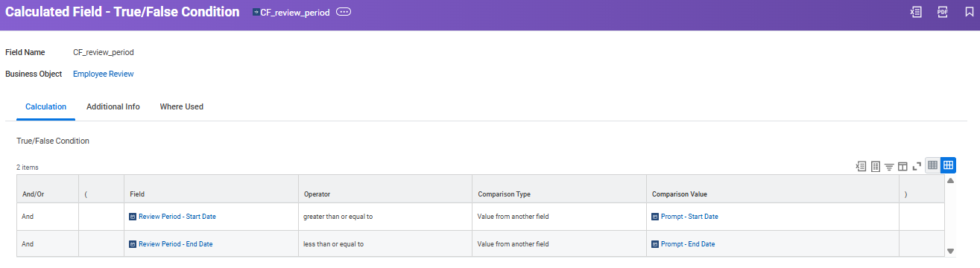Click 'And' in the End Date row

pos(28,244)
